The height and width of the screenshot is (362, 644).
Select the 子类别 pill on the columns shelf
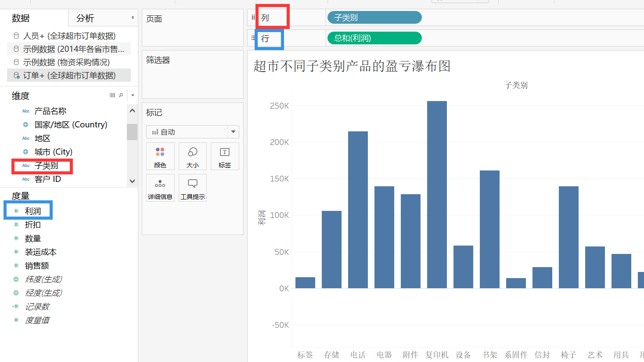point(374,18)
